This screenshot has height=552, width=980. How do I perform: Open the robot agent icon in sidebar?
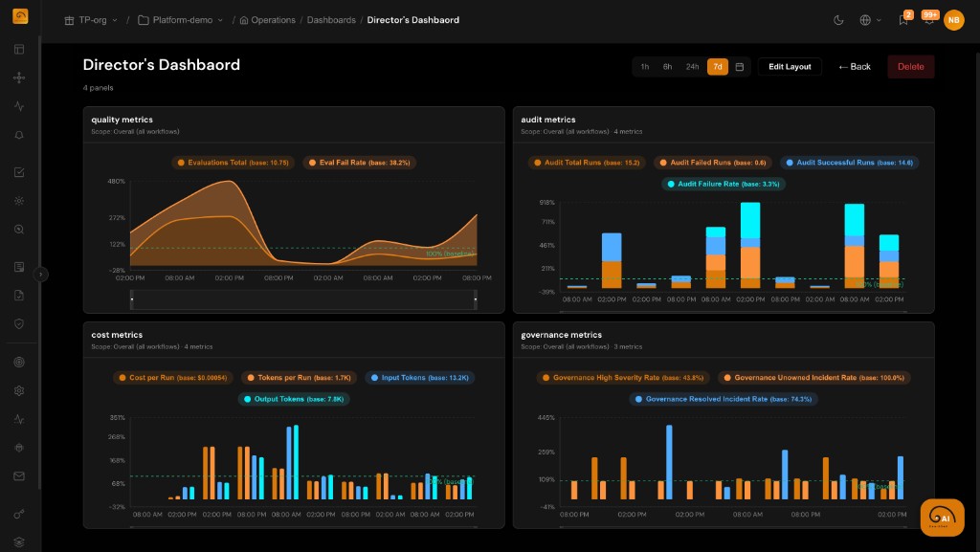pos(19,448)
